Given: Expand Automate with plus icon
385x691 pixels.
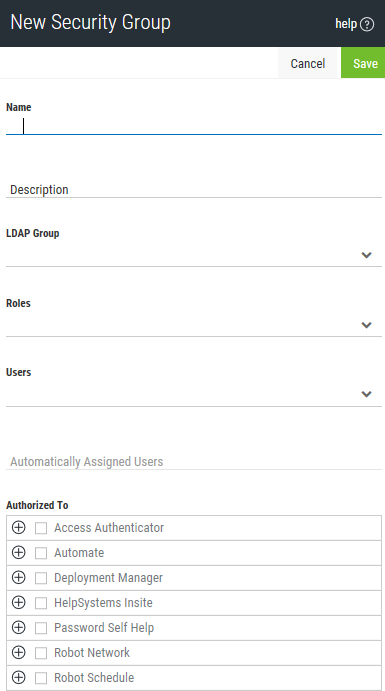Looking at the screenshot, I should (19, 552).
